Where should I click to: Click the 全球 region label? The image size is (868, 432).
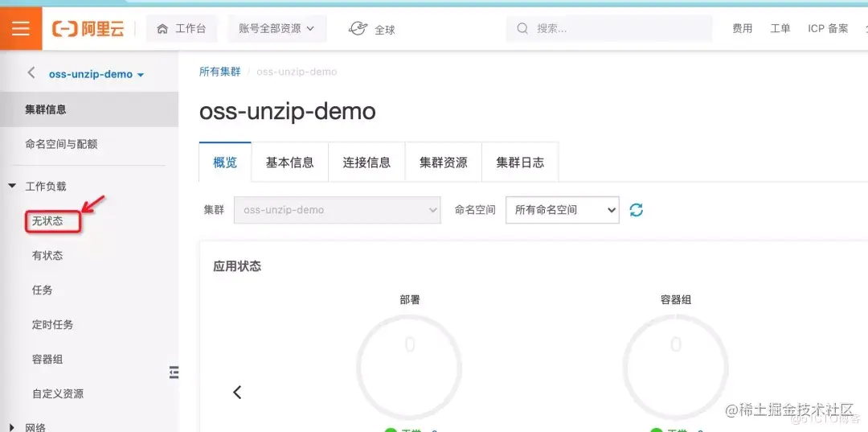pos(385,30)
